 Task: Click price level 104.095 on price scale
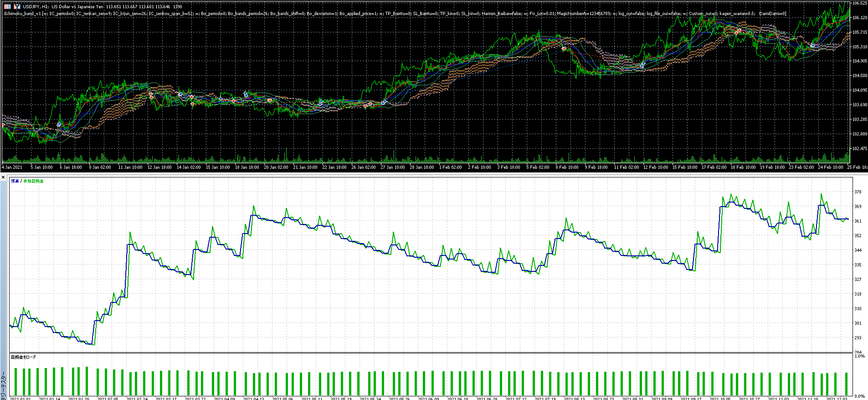tap(859, 90)
